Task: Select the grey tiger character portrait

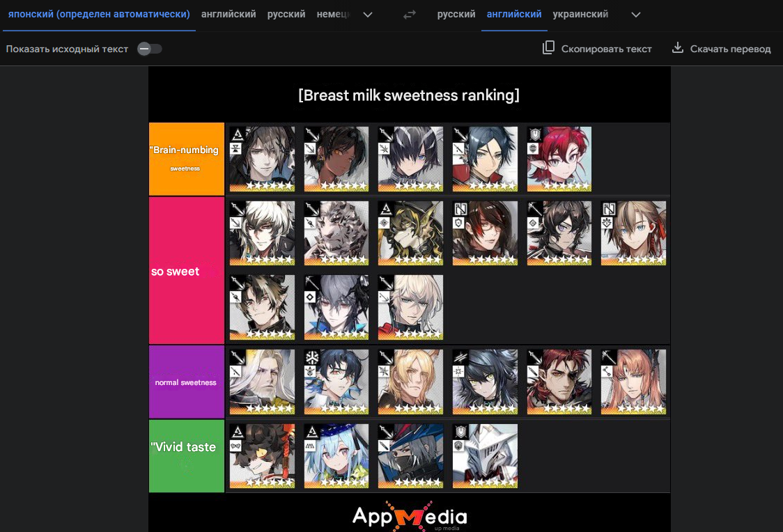Action: (336, 233)
